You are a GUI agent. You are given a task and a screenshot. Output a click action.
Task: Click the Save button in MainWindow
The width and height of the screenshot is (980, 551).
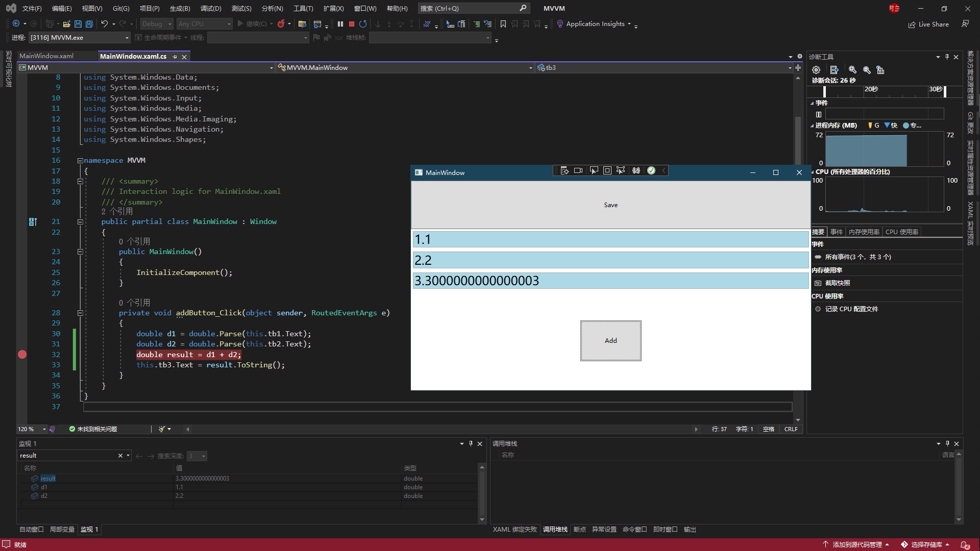click(610, 205)
